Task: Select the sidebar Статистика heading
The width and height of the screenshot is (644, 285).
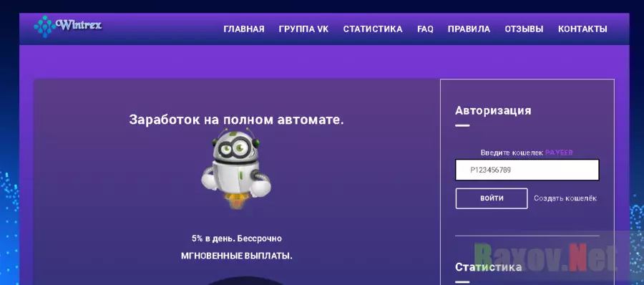Action: [488, 267]
